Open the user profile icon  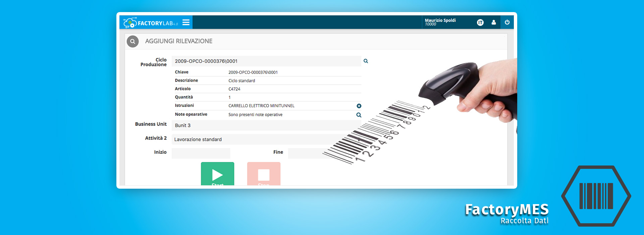click(494, 22)
